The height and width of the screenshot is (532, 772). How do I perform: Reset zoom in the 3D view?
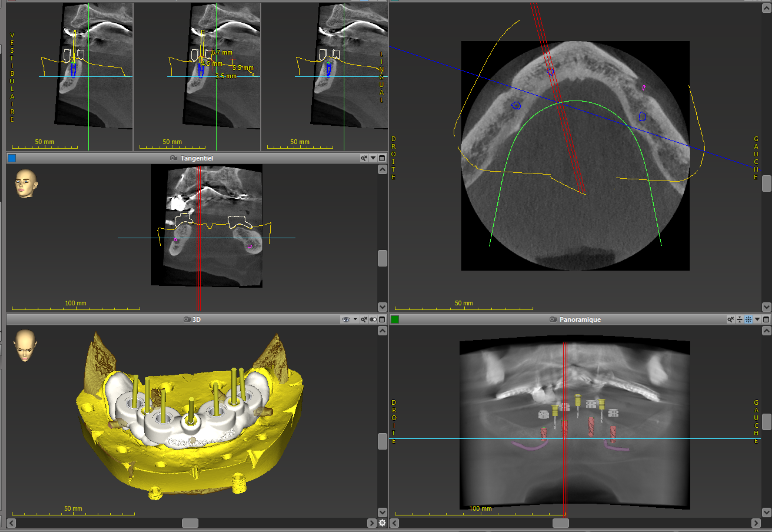point(364,319)
